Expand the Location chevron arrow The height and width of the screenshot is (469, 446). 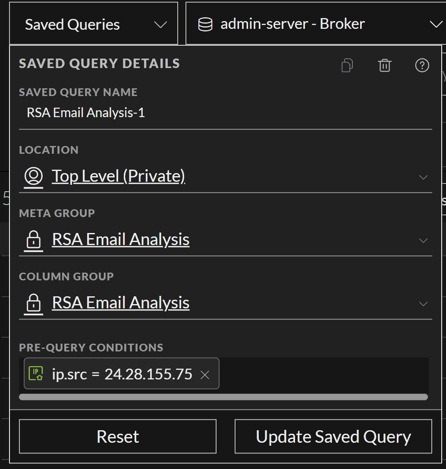[423, 177]
